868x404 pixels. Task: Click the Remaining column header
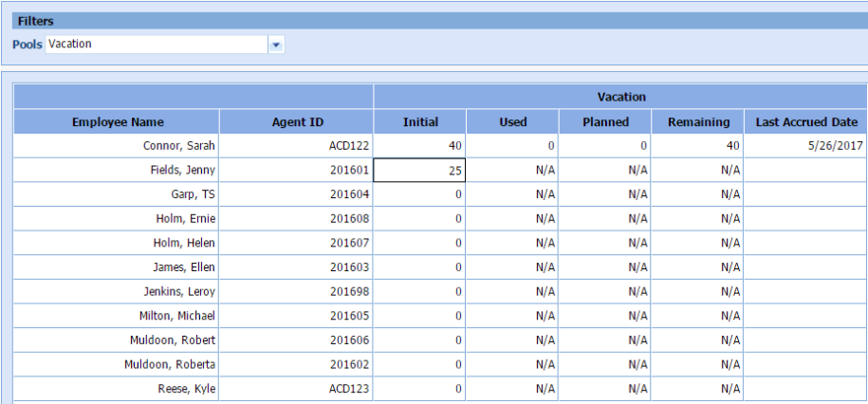tap(698, 122)
